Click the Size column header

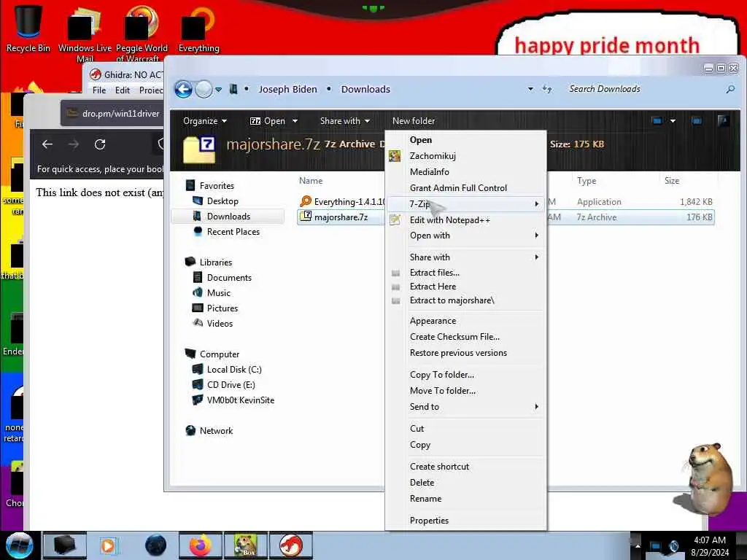(672, 181)
